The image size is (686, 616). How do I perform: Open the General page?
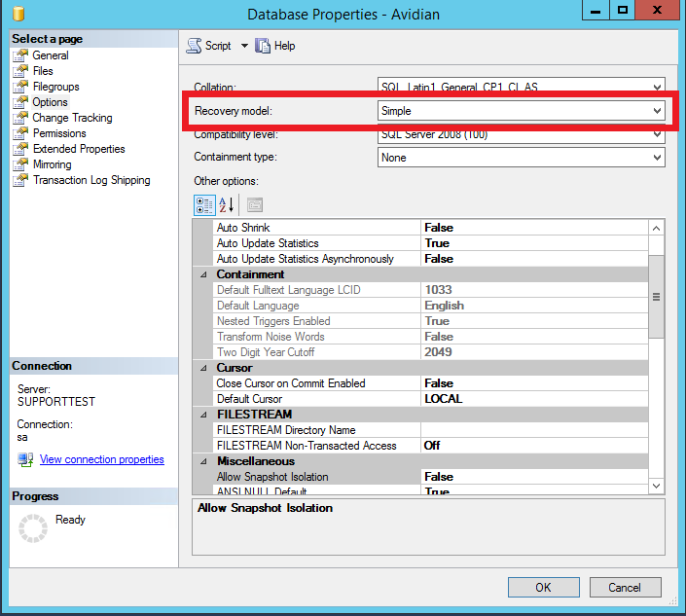(x=51, y=55)
